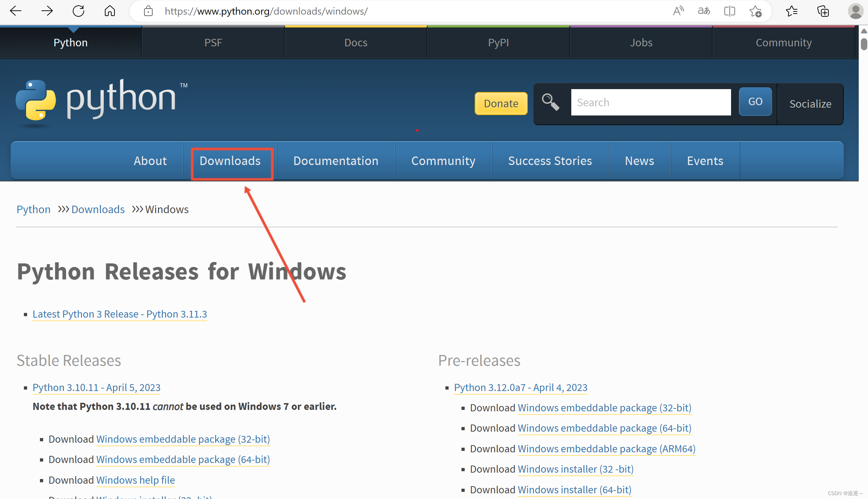Click the Python breadcrumb link

point(34,209)
